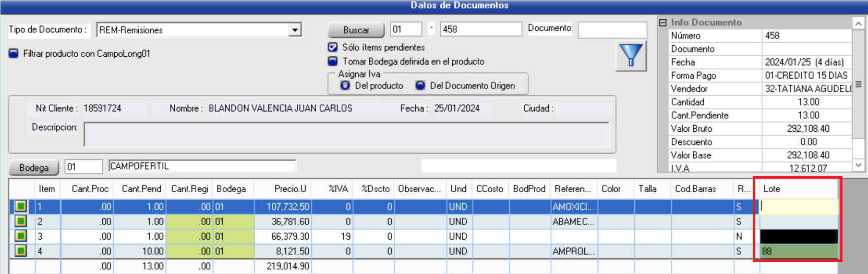Click the Documento input field

(612, 30)
